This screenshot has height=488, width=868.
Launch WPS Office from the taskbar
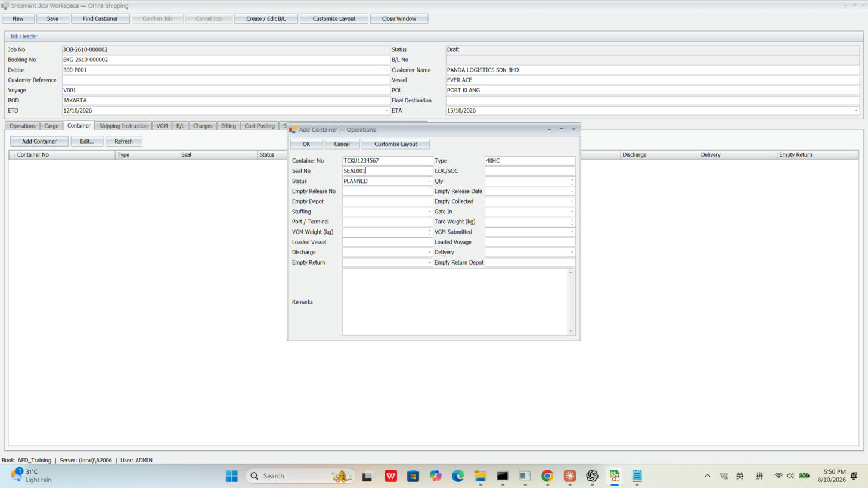pyautogui.click(x=391, y=475)
